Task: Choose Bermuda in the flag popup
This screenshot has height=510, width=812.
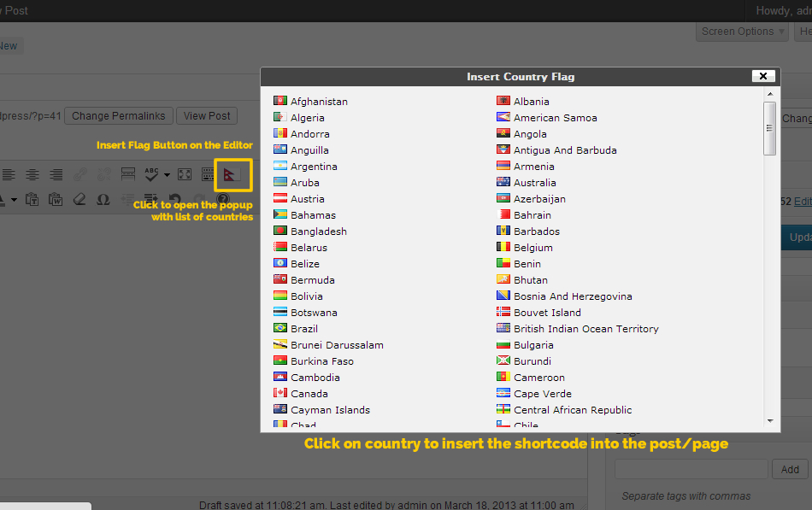Action: (313, 280)
